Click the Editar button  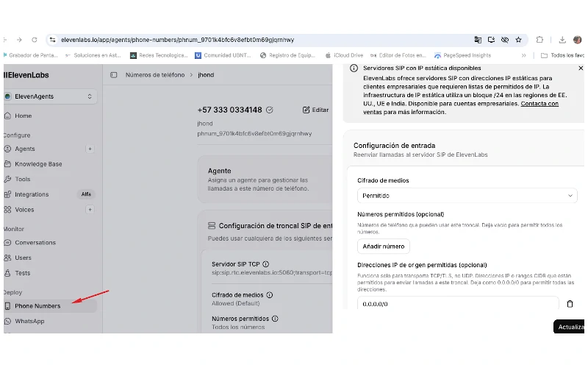316,110
